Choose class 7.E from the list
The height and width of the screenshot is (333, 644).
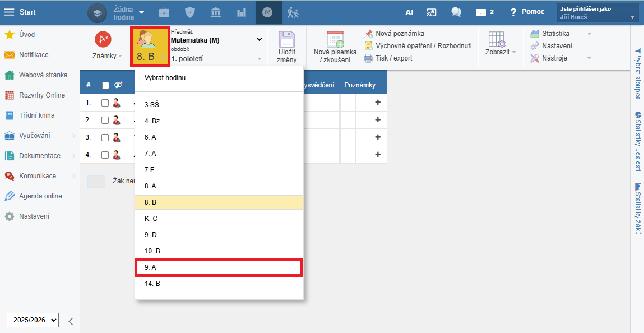coord(219,169)
